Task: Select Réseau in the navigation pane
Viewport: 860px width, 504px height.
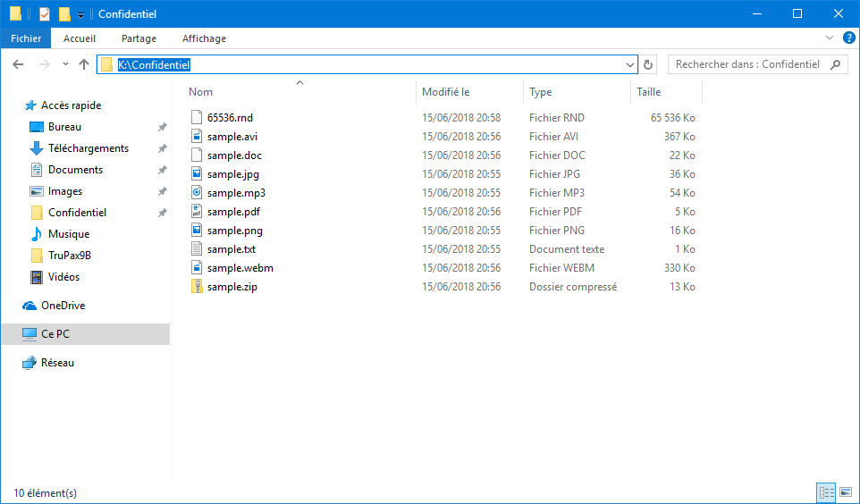Action: (x=57, y=363)
